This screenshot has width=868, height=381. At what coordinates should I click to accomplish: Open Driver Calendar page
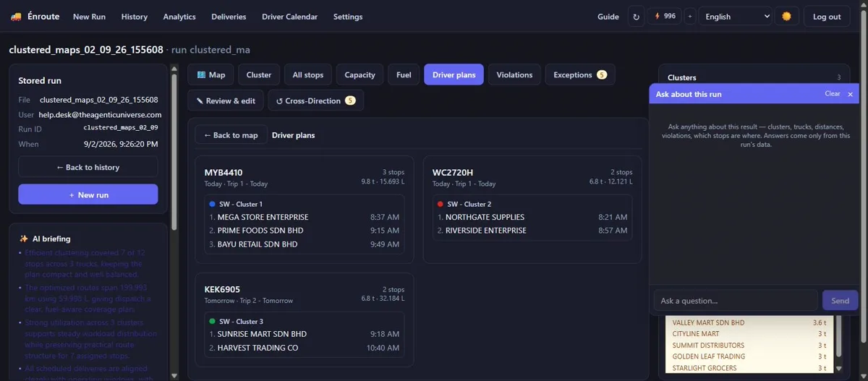tap(289, 17)
